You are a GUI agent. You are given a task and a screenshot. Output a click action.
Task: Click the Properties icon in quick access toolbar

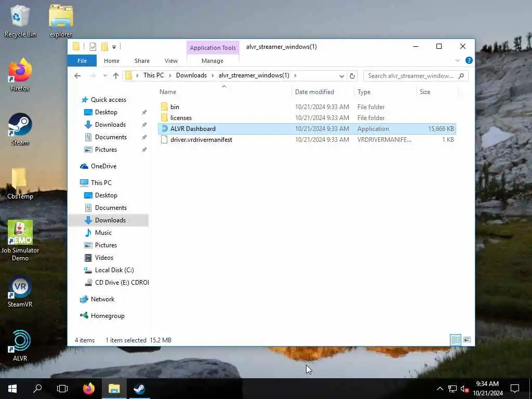[92, 47]
